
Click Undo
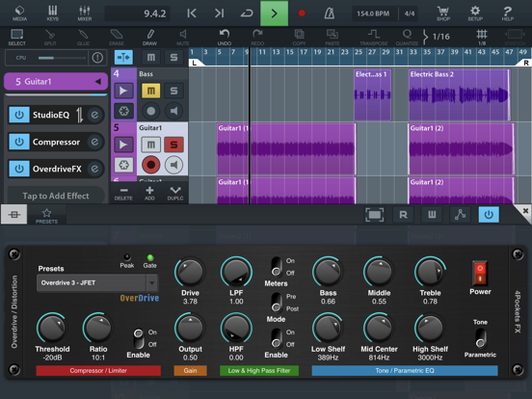click(225, 38)
